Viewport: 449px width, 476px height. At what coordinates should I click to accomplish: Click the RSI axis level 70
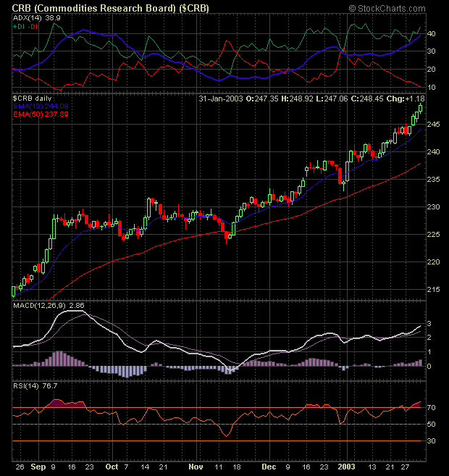(x=431, y=407)
